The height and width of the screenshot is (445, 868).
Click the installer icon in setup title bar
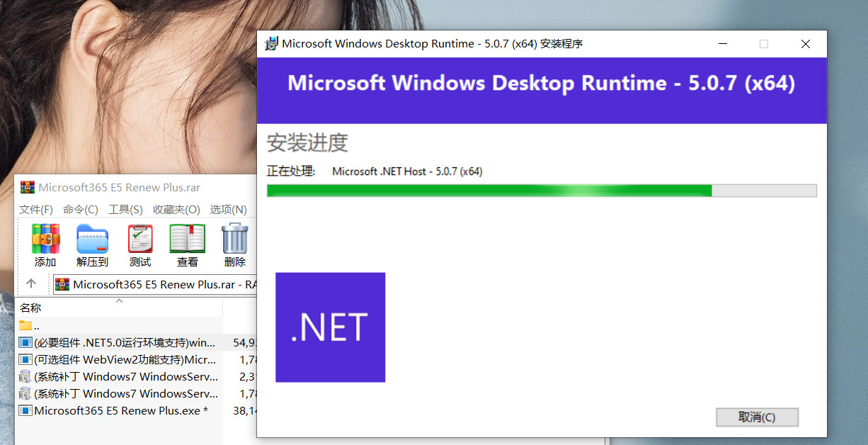pyautogui.click(x=271, y=44)
